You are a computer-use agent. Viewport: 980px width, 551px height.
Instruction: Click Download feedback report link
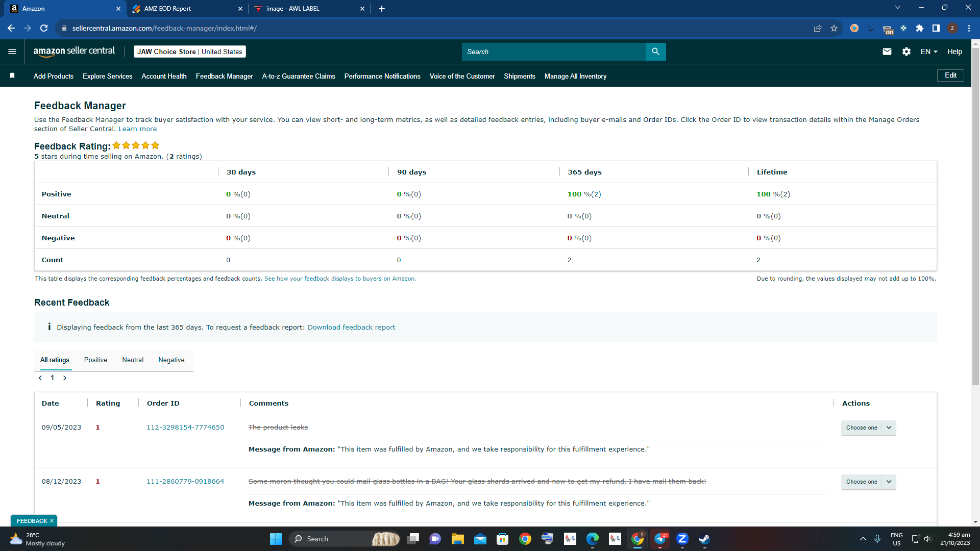[x=351, y=328]
